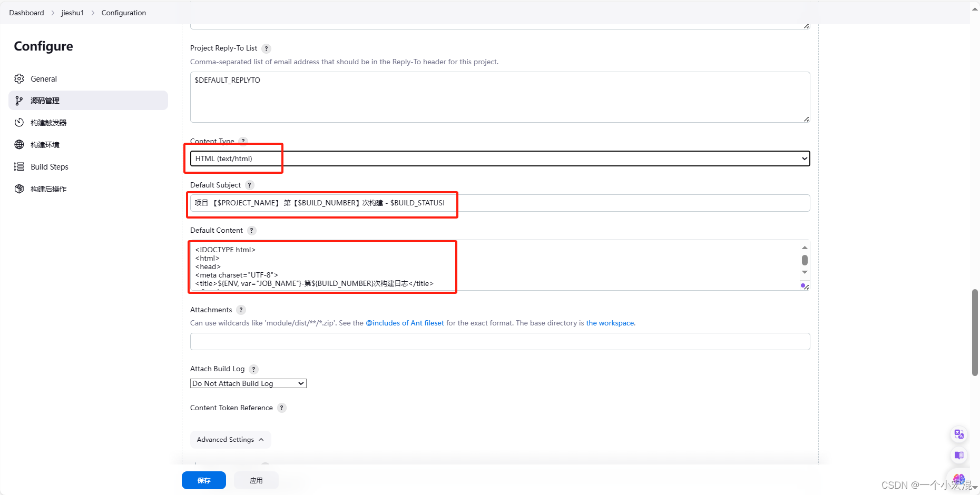980x495 pixels.
Task: Open the Content Type dropdown
Action: [803, 158]
